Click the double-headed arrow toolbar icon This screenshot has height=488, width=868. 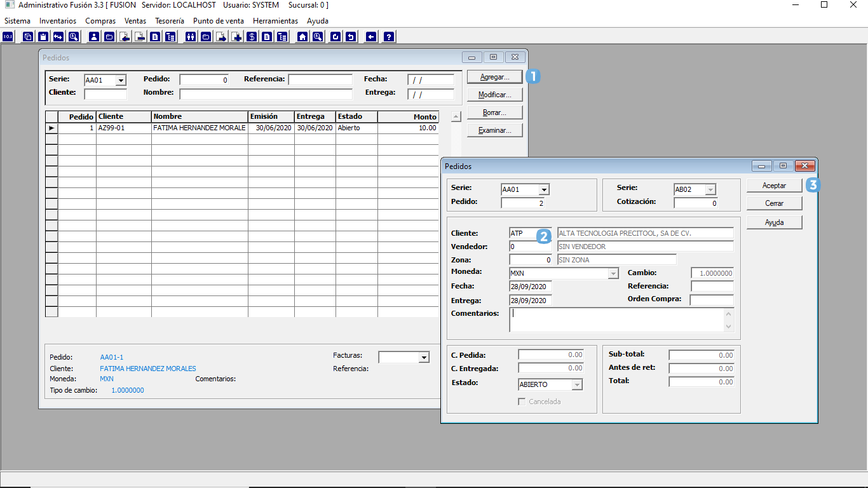point(58,37)
